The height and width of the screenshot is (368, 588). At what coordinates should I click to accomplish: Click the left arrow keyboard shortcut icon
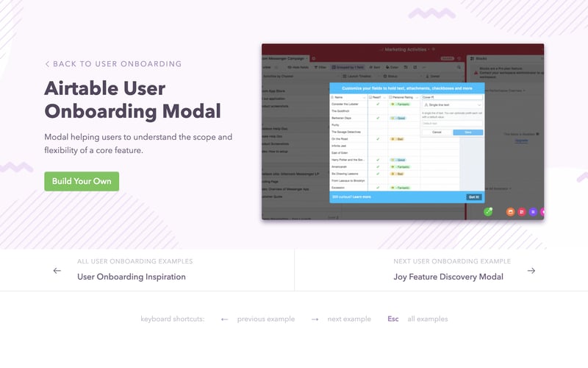[224, 319]
